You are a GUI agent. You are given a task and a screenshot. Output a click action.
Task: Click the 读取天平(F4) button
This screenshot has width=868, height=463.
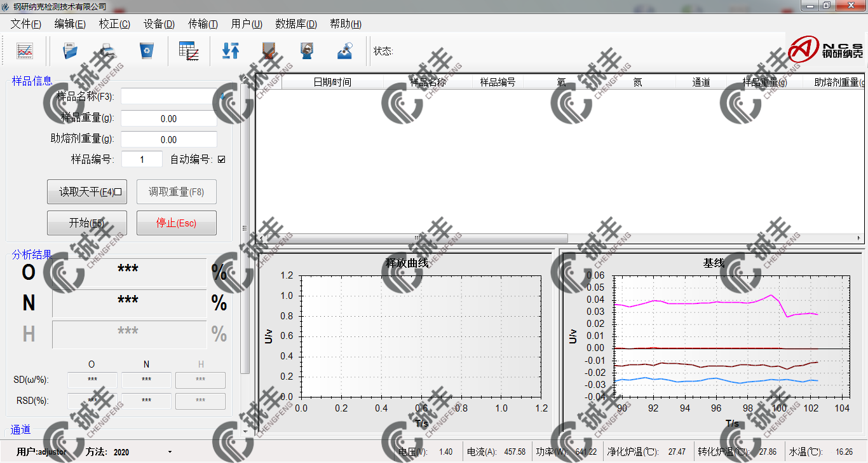[87, 191]
